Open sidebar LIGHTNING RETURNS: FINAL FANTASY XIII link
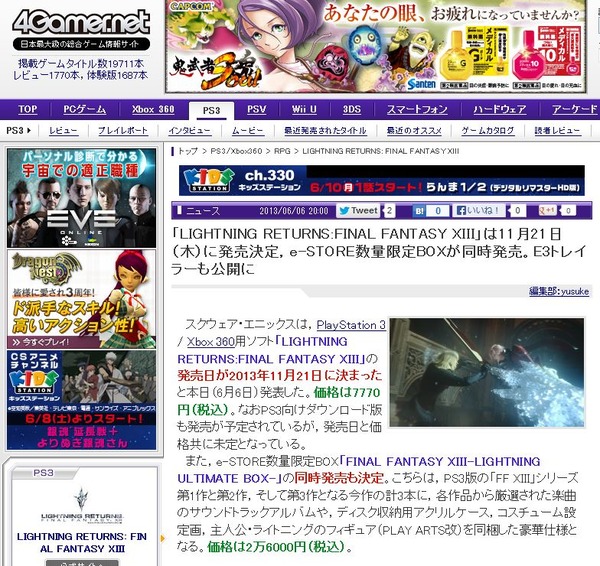This screenshot has width=600, height=566. coord(82,543)
